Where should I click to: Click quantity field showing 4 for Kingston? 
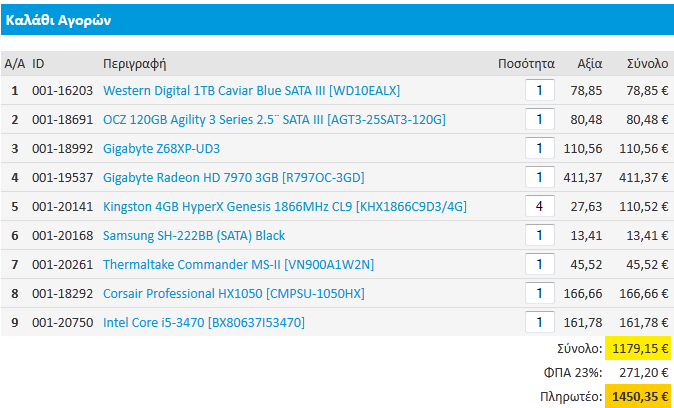tap(539, 206)
